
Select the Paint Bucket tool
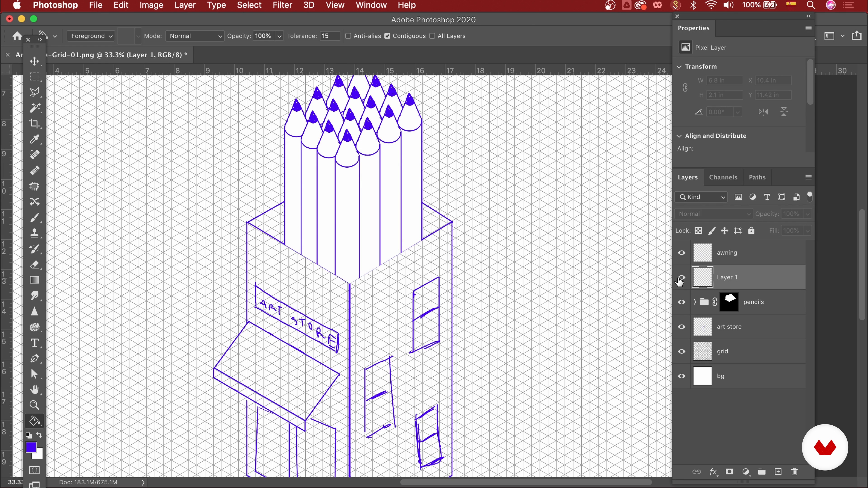point(34,421)
